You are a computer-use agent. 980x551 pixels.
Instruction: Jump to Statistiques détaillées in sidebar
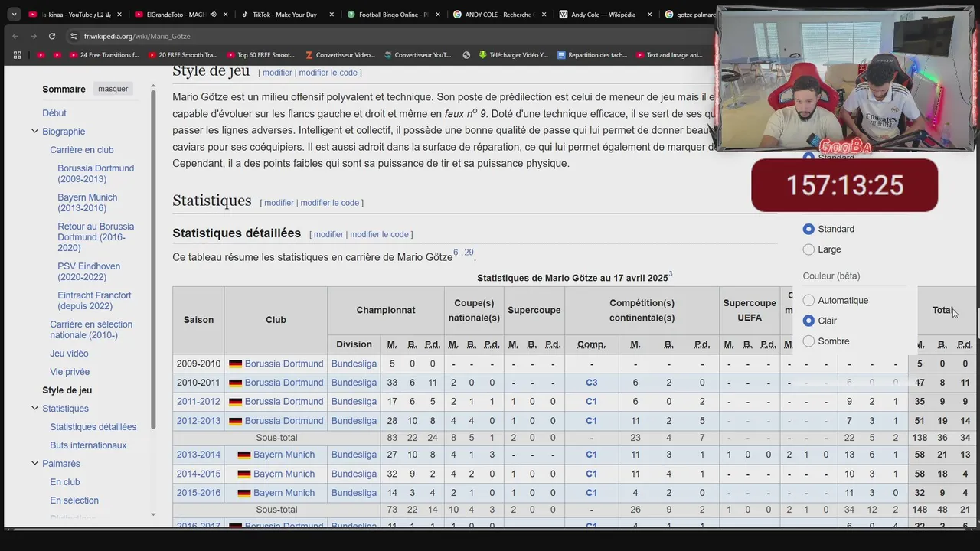93,427
